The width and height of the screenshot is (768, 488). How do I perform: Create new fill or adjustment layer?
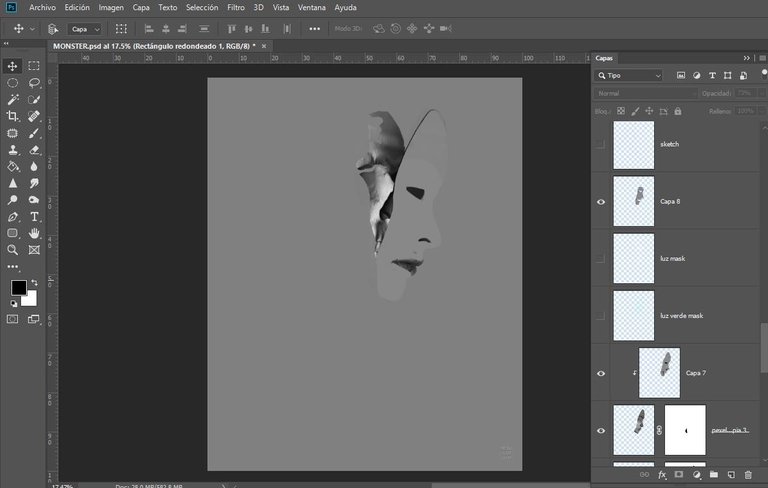(696, 474)
